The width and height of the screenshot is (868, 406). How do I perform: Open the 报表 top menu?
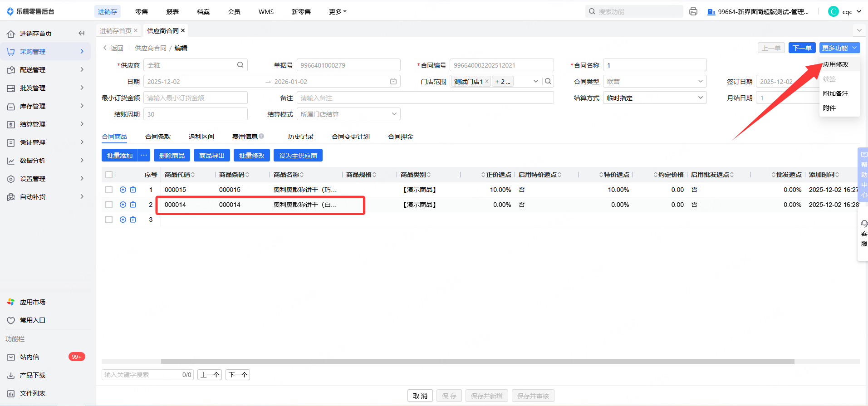(172, 12)
